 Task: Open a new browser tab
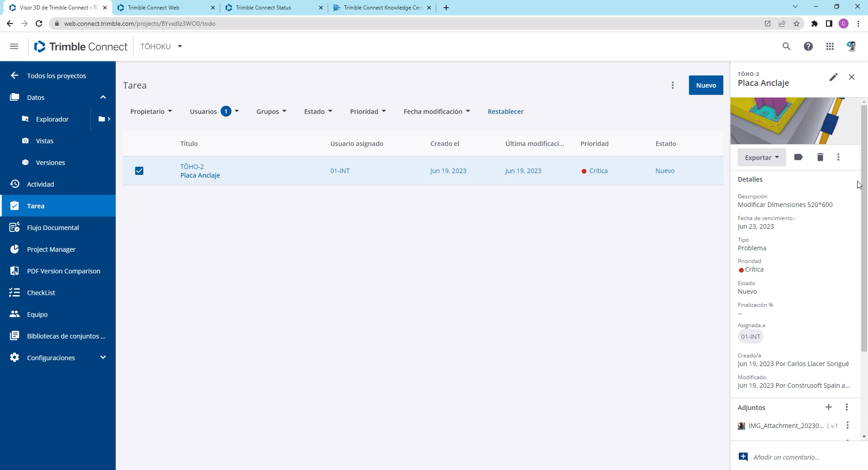coord(446,8)
